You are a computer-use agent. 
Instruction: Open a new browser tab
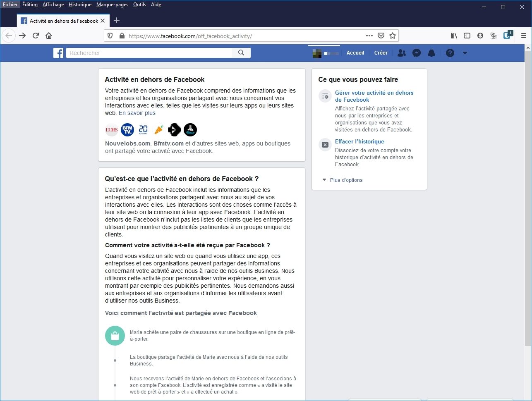pyautogui.click(x=117, y=21)
